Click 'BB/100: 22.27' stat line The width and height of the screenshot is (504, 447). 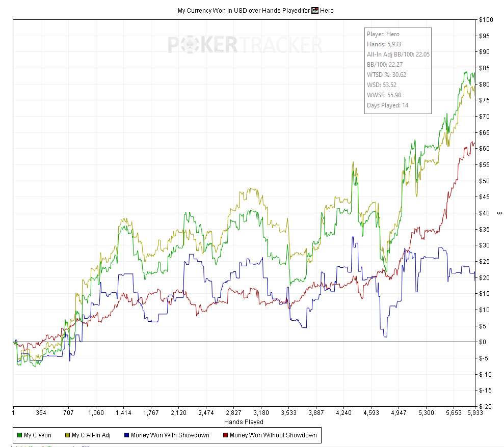point(385,65)
